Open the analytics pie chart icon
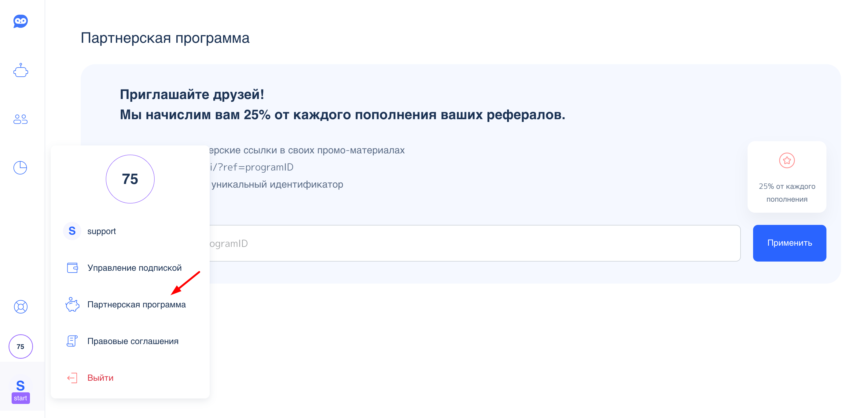Viewport: 868px width, 418px height. [x=20, y=168]
